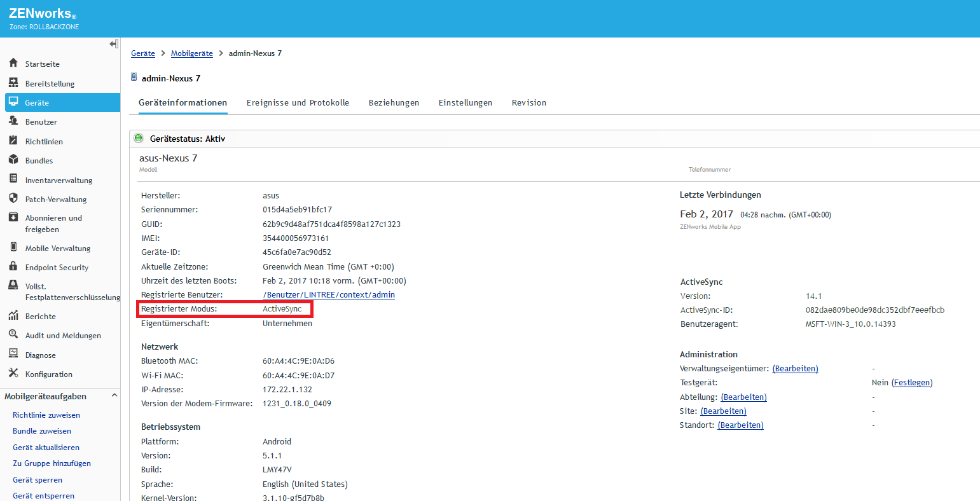Click the Startseite home icon
This screenshot has width=980, height=501.
point(13,64)
